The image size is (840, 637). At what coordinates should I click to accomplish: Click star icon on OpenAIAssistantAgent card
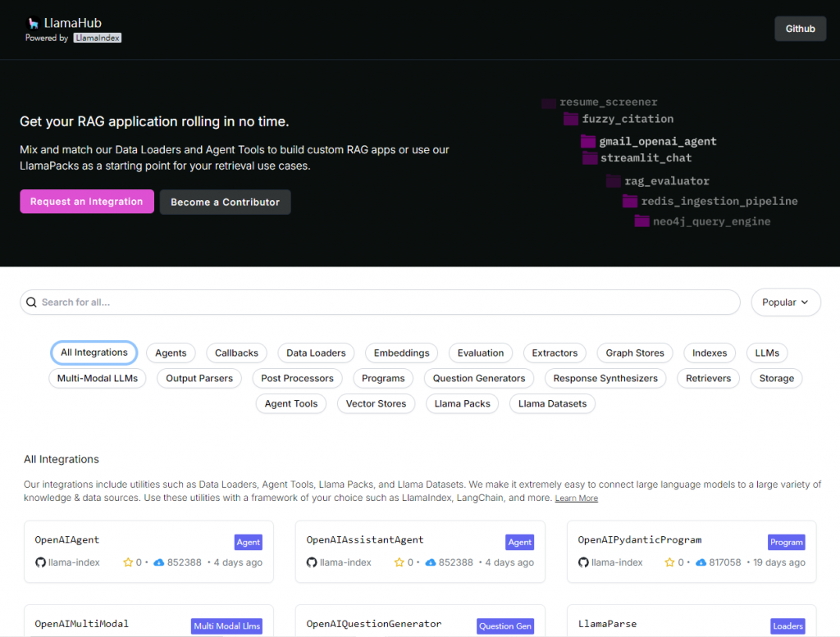pyautogui.click(x=399, y=562)
